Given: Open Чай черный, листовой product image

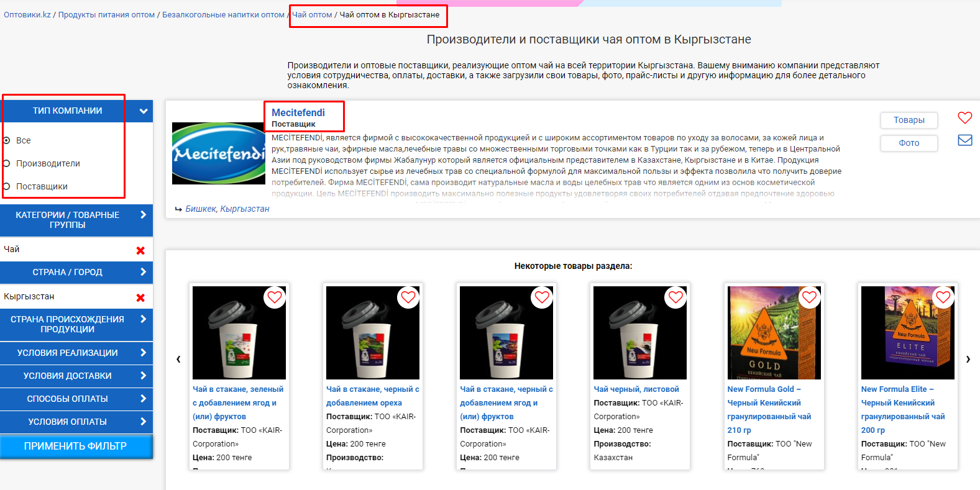Looking at the screenshot, I should [x=640, y=333].
